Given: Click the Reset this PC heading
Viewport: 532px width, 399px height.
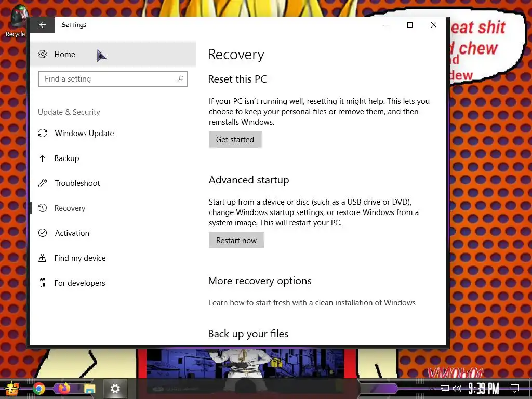Looking at the screenshot, I should pos(237,79).
